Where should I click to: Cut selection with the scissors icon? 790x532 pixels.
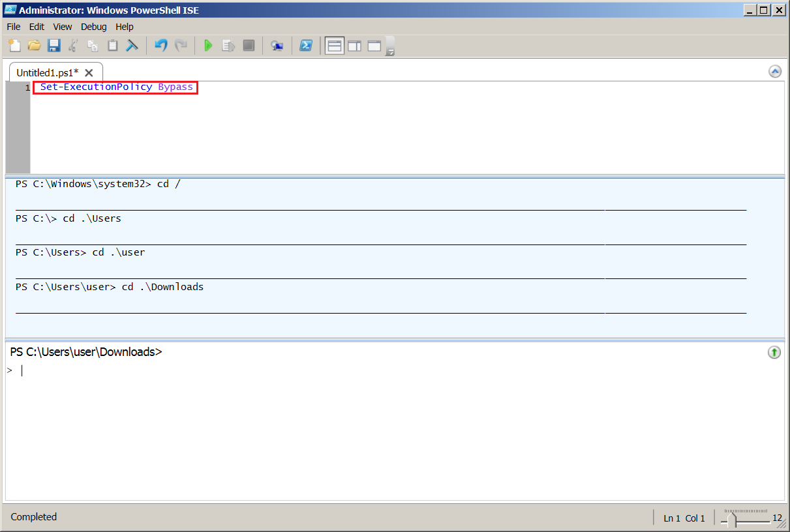pyautogui.click(x=73, y=45)
